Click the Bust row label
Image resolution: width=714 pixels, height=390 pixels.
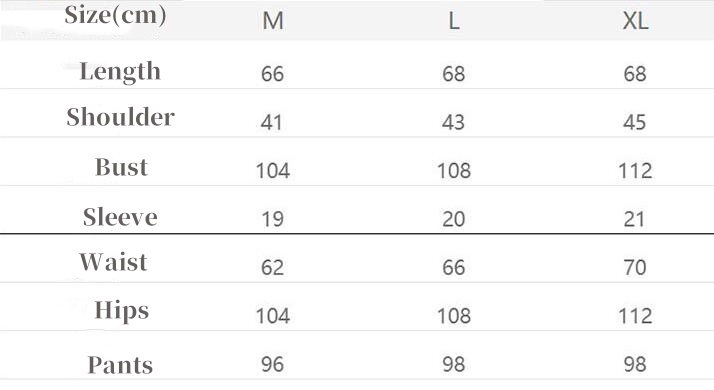121,167
